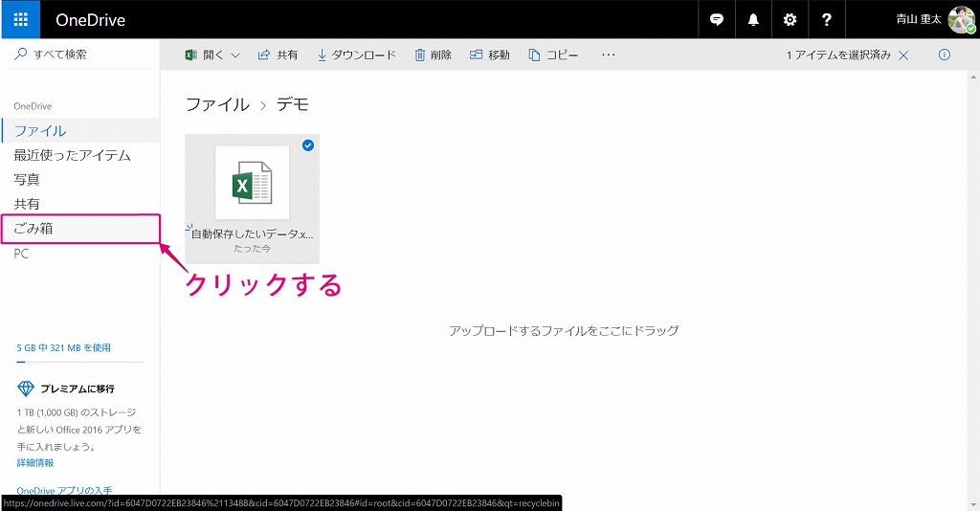This screenshot has height=511, width=980.
Task: Open the app launcher waffle icon
Action: pos(20,19)
